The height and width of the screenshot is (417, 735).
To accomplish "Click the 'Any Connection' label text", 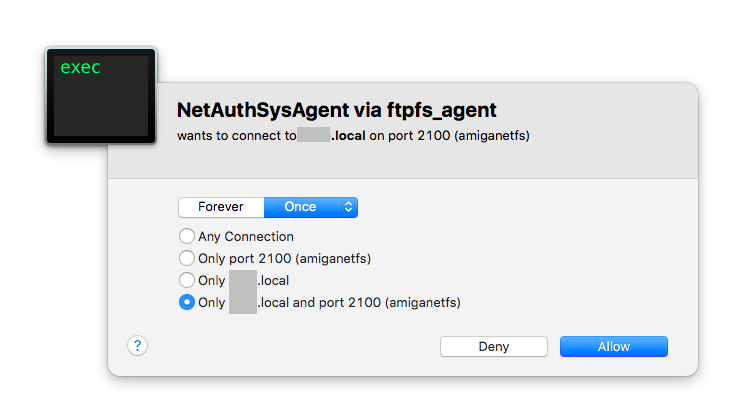I will click(x=246, y=237).
